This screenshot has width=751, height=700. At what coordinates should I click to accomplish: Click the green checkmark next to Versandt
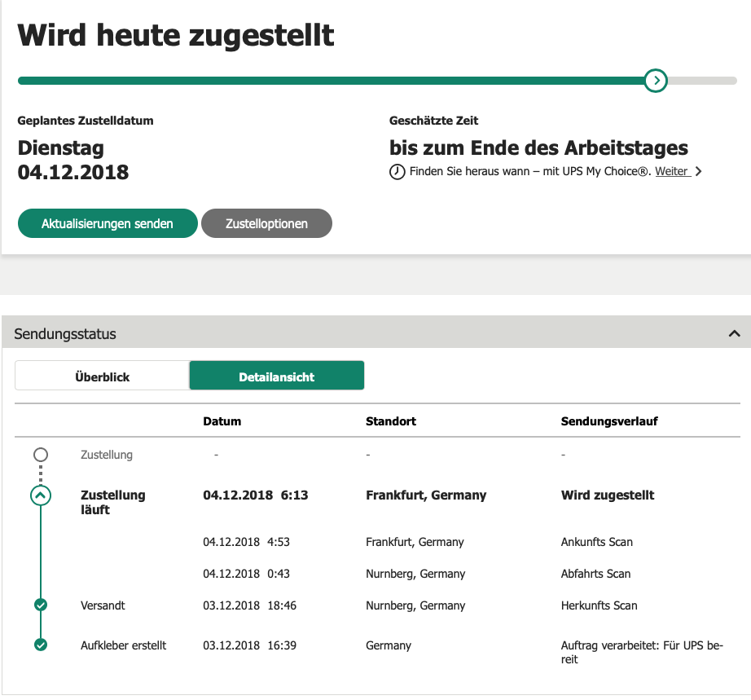(41, 605)
